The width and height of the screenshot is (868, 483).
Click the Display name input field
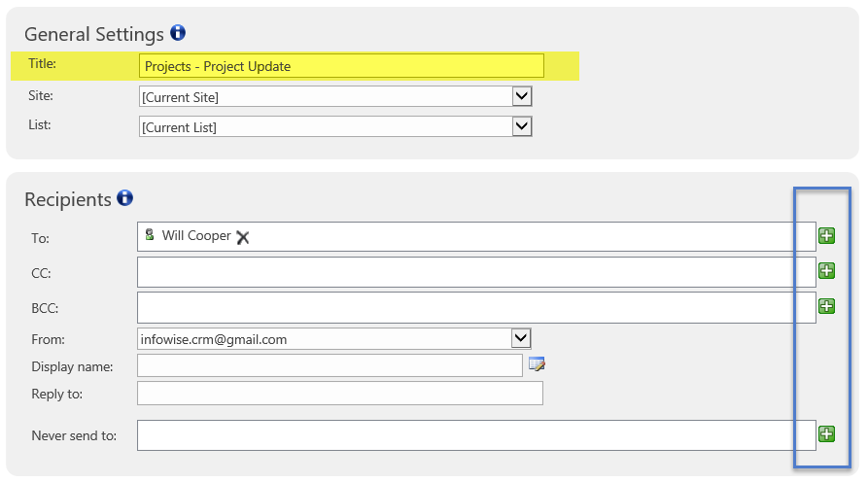pos(330,365)
